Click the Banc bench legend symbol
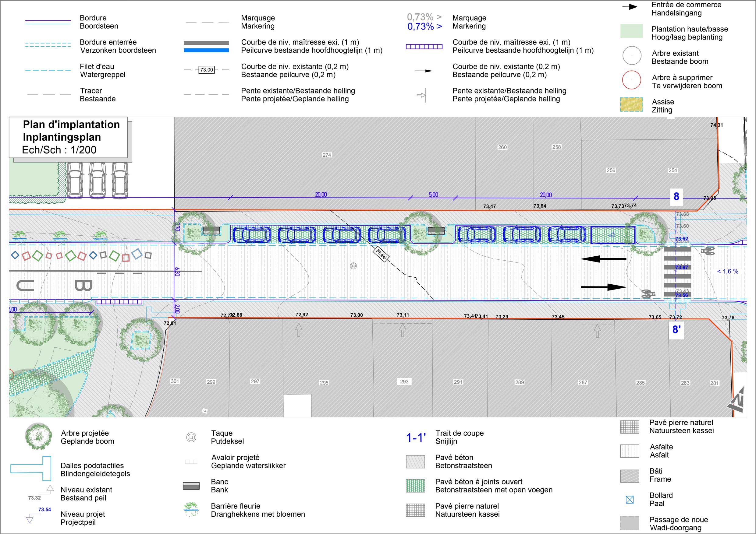 (x=191, y=486)
